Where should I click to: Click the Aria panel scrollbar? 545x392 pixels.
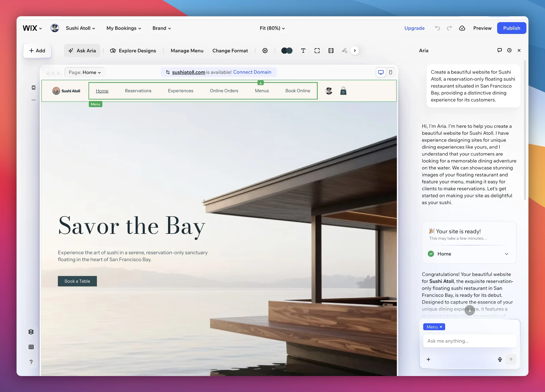[x=525, y=130]
